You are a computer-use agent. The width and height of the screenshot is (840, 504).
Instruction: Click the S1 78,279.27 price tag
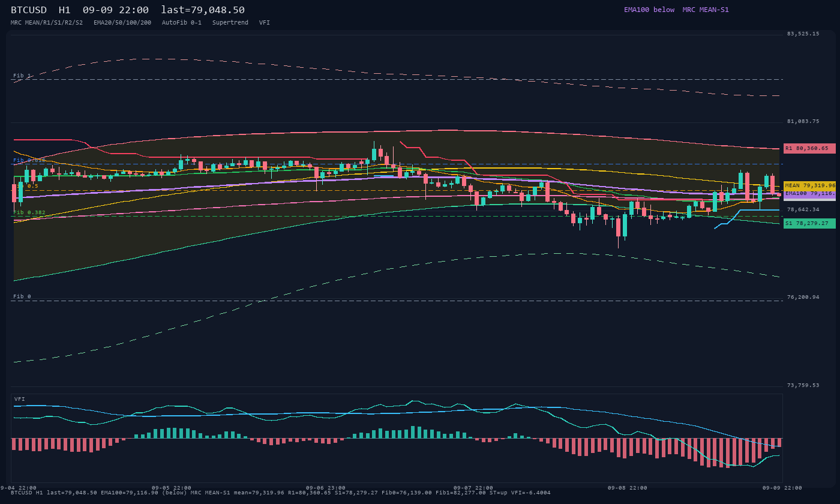(809, 223)
